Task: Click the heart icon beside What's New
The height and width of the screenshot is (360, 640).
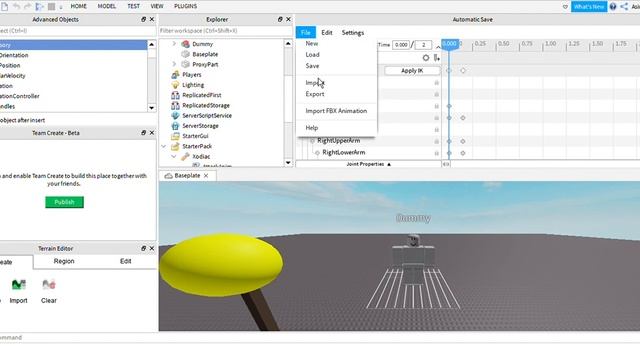Action: tap(565, 7)
